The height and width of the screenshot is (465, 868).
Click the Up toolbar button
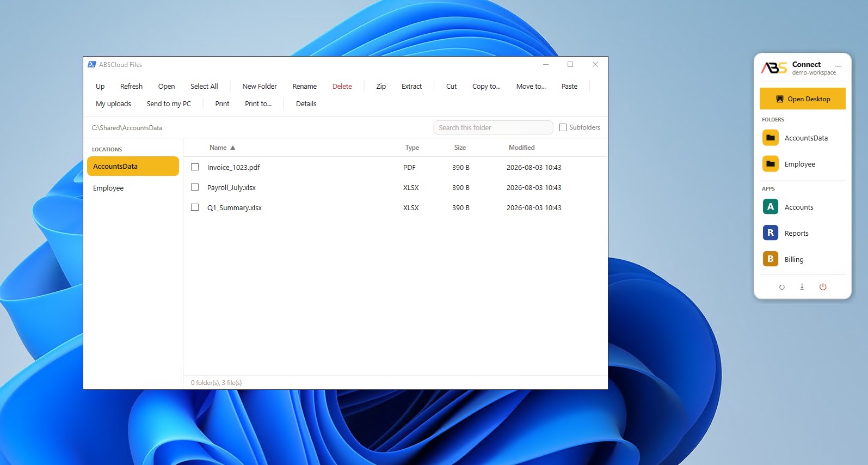[x=100, y=86]
